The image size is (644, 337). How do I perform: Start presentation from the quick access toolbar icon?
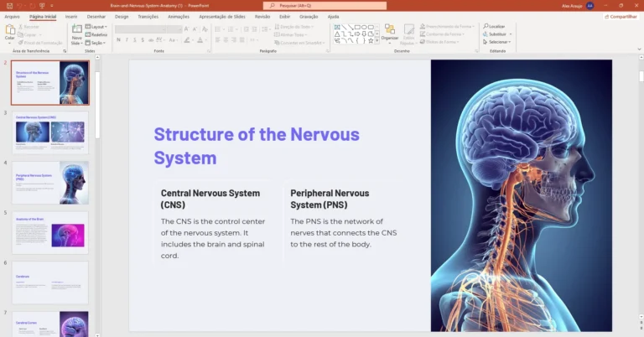pos(42,6)
